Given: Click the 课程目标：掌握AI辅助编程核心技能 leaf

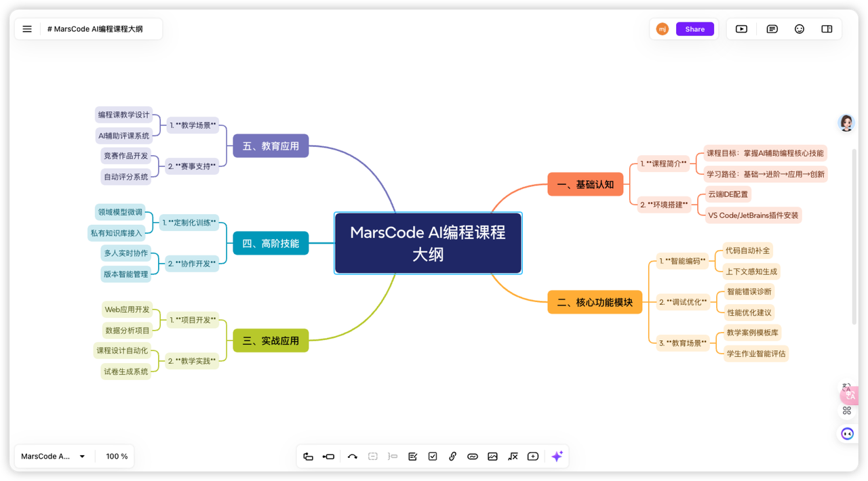Looking at the screenshot, I should click(x=765, y=153).
